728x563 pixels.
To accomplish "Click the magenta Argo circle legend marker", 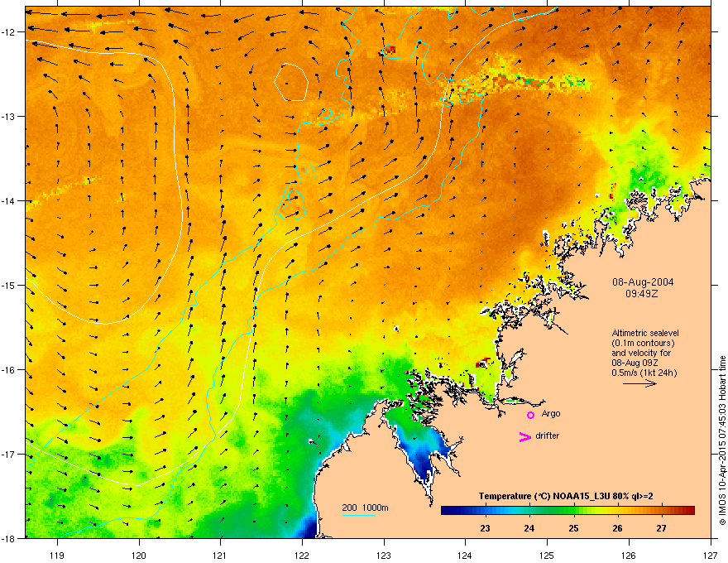I will point(530,415).
